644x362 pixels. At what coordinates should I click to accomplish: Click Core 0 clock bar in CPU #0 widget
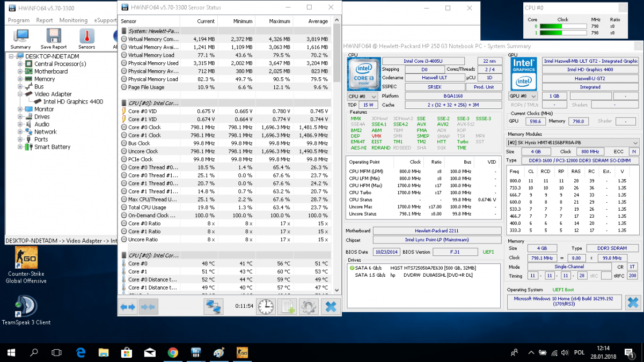563,26
